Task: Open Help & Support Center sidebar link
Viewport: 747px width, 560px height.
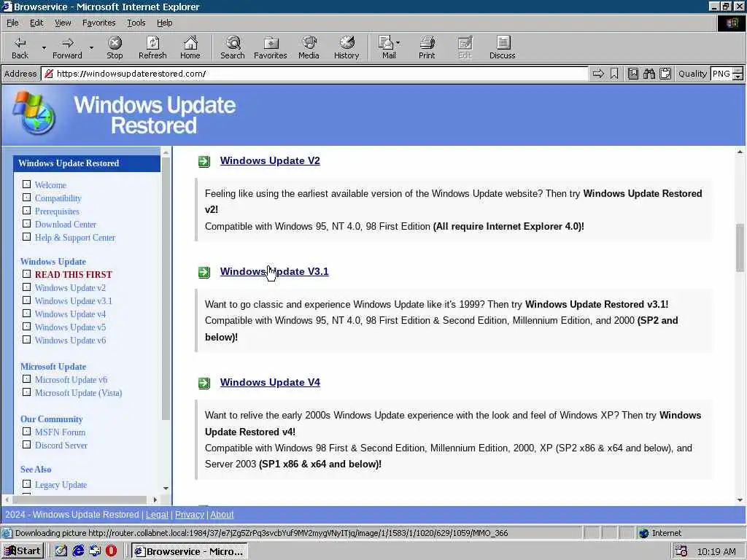Action: [x=75, y=238]
